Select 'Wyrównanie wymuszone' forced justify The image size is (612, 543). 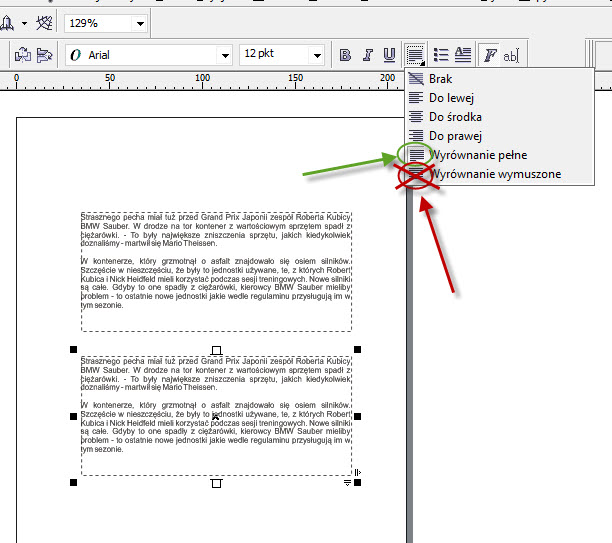(494, 174)
